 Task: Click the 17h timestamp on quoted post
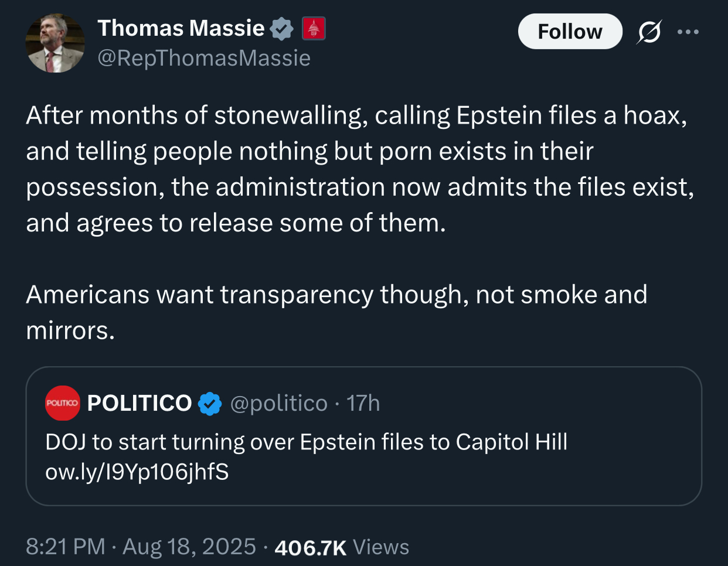363,404
